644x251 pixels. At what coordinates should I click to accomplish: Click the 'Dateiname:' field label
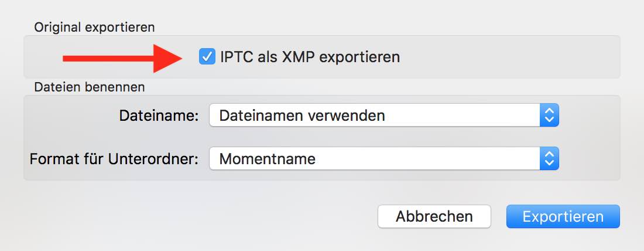click(159, 116)
